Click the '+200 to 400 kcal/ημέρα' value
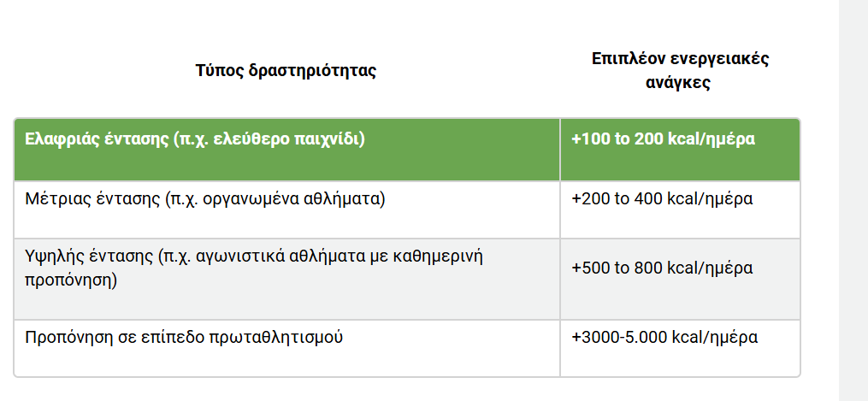Image resolution: width=868 pixels, height=401 pixels. [x=662, y=200]
